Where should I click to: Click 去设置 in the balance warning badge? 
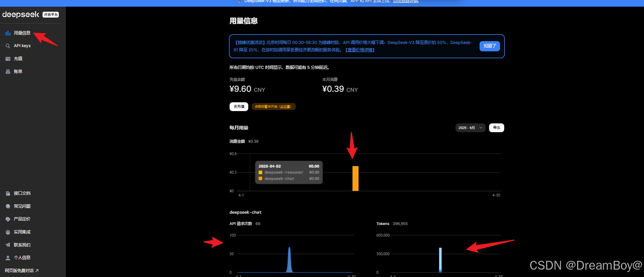point(285,107)
